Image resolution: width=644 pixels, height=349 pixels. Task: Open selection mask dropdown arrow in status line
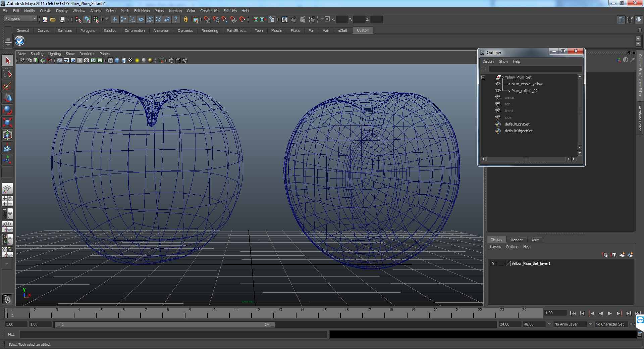(x=107, y=19)
